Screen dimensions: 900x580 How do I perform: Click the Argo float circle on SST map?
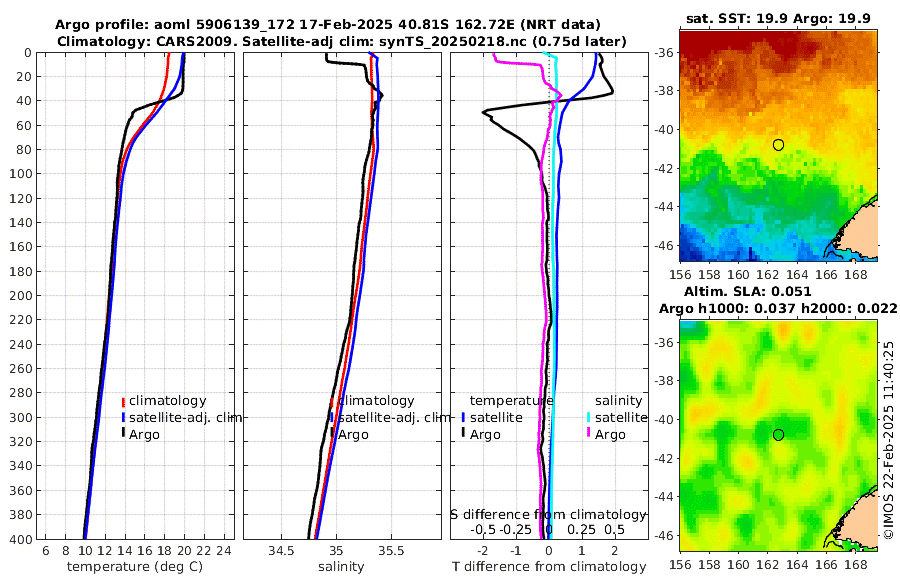tap(778, 145)
